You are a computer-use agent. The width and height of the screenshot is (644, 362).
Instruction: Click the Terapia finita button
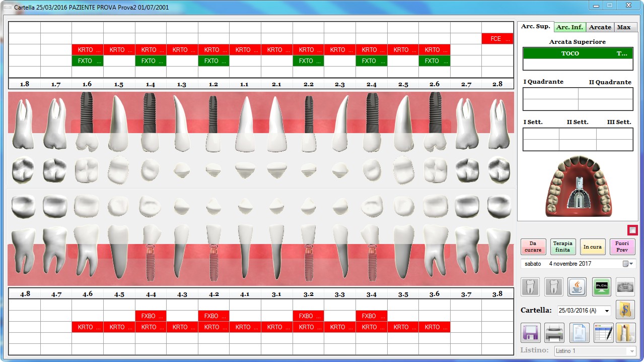[563, 247]
